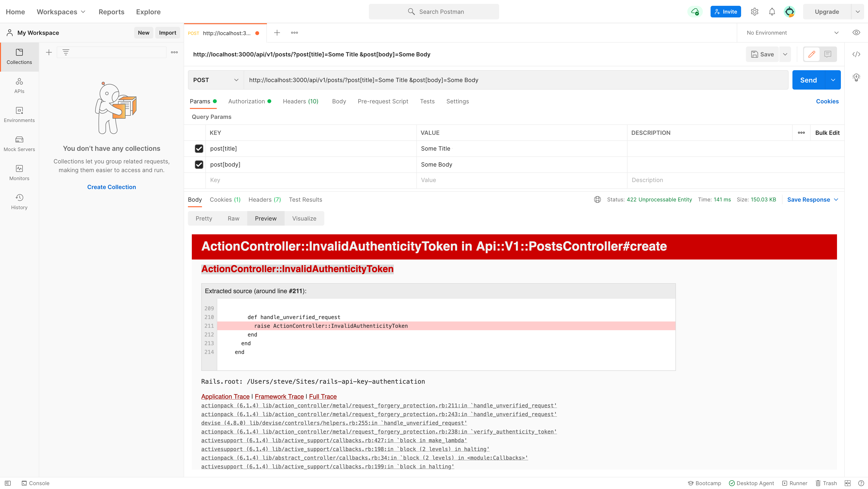868x489 pixels.
Task: Click the New button
Action: 144,33
